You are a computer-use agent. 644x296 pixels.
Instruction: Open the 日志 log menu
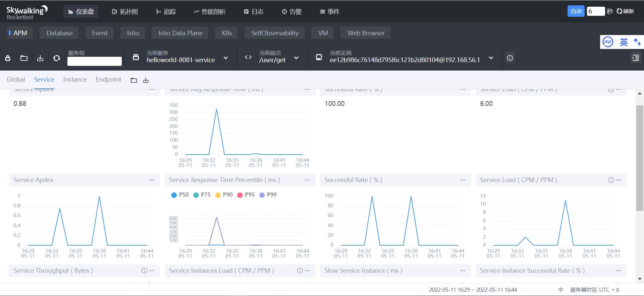coord(254,11)
